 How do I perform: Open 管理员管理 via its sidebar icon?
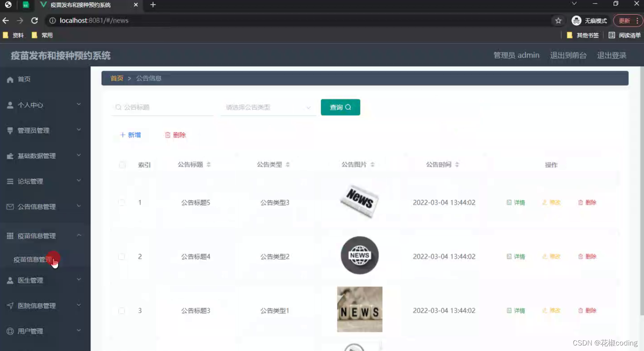pos(10,130)
